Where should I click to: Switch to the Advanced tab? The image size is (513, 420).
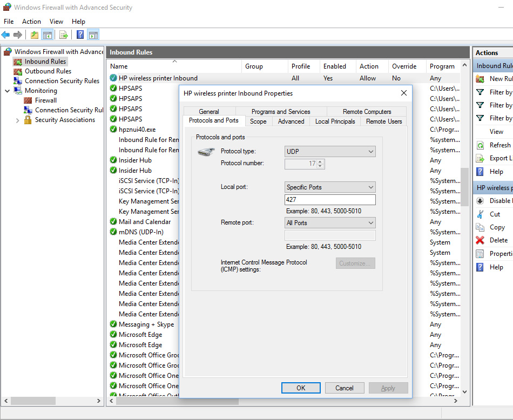291,121
